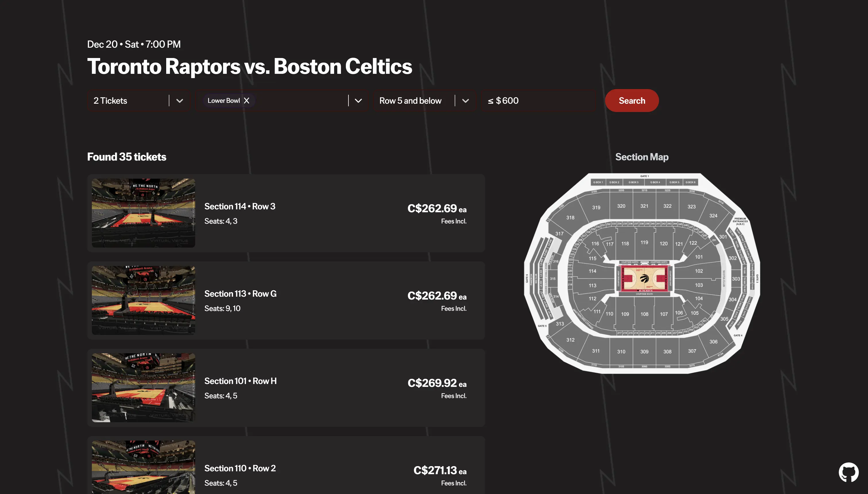This screenshot has height=494, width=868.
Task: Select section 102 on the arena map
Action: (x=699, y=271)
